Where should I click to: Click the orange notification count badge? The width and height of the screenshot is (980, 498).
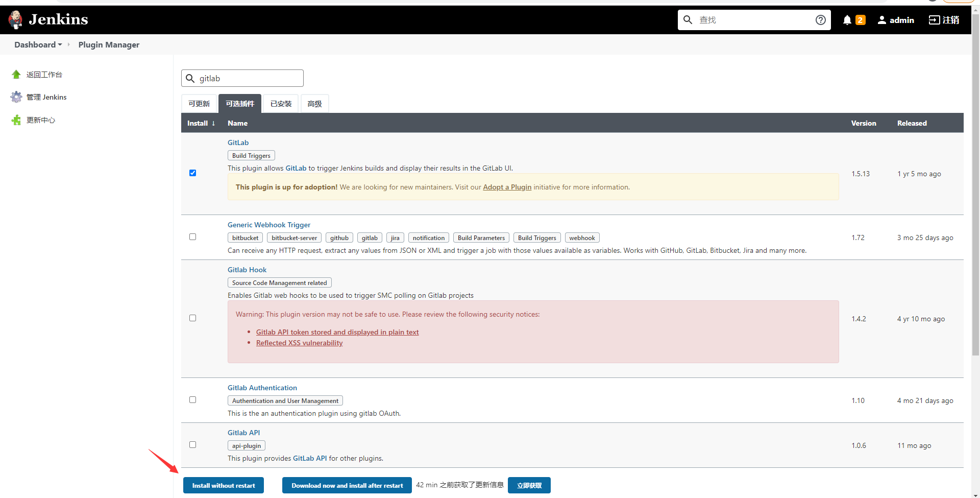coord(860,20)
